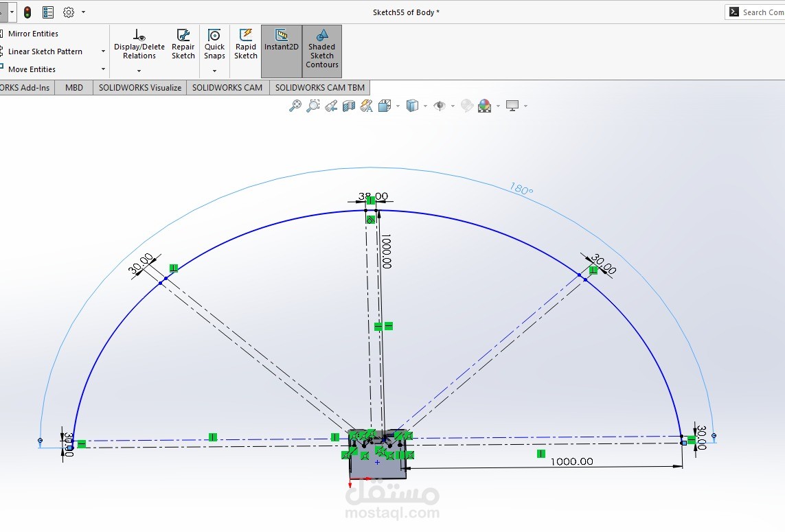Toggle Shaded Sketch Contours
The image size is (785, 532).
click(x=321, y=48)
